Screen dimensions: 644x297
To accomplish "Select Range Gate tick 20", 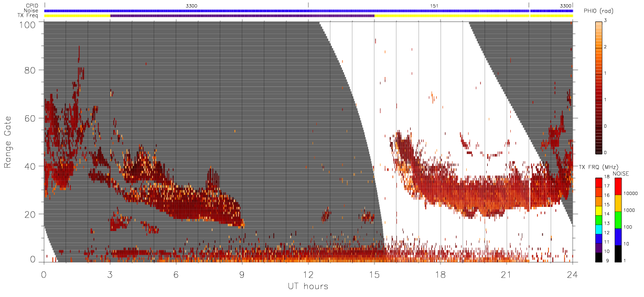I will pos(30,214).
